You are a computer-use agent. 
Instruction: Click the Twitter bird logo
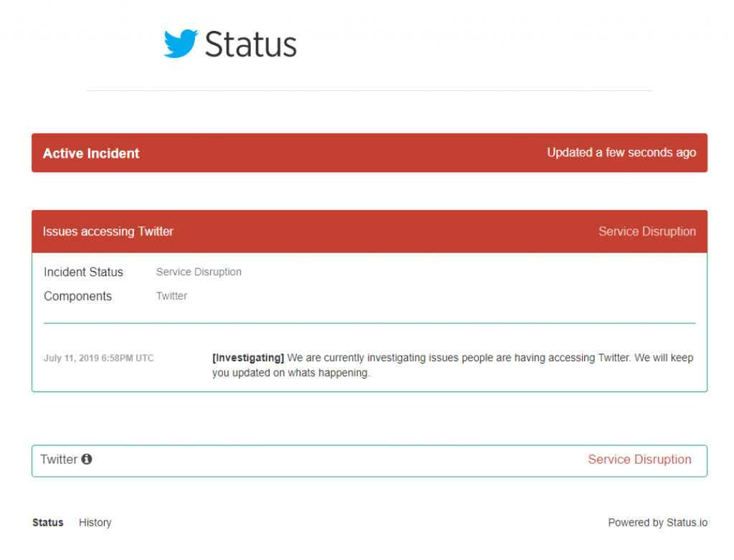pyautogui.click(x=181, y=44)
